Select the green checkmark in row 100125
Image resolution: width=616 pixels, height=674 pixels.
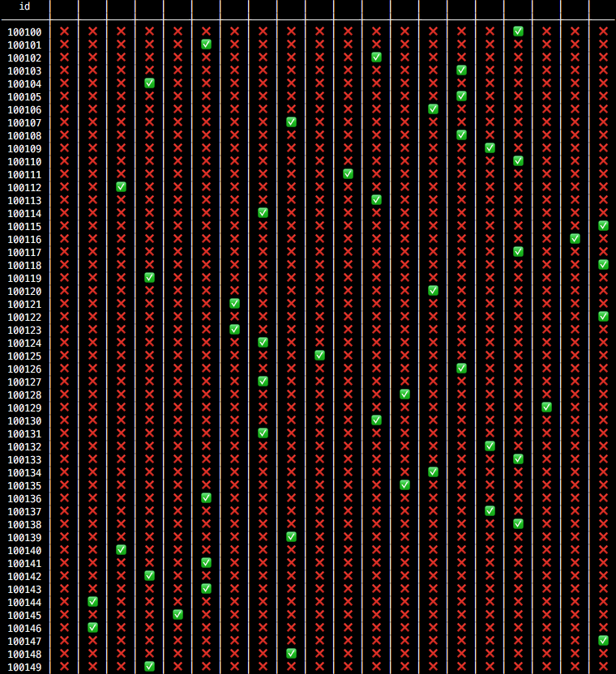click(319, 356)
